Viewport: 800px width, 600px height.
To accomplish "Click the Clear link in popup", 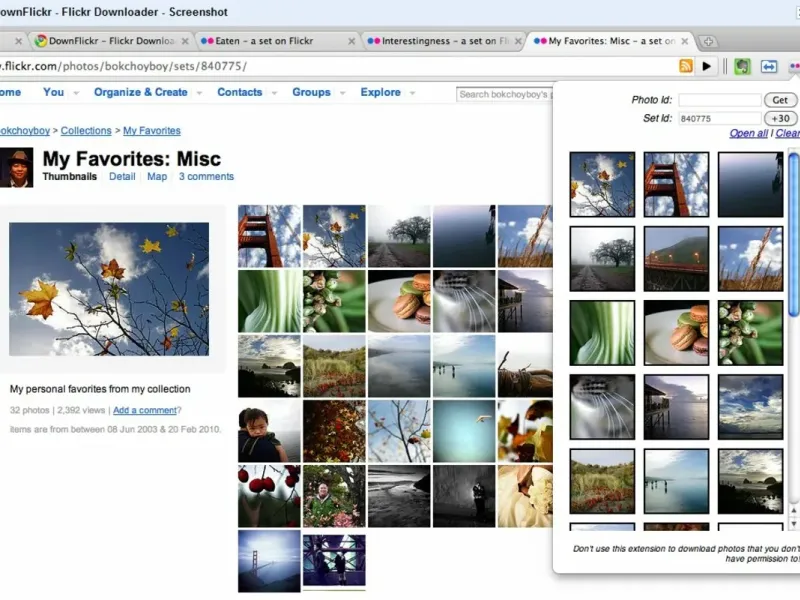I will pyautogui.click(x=788, y=133).
